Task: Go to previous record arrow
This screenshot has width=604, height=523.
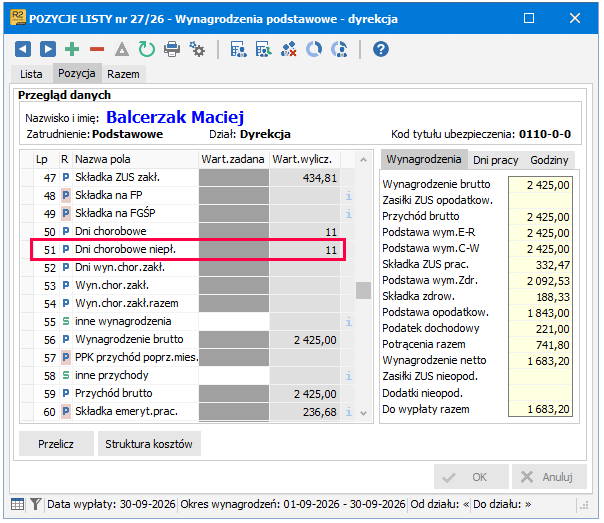Action: [23, 49]
